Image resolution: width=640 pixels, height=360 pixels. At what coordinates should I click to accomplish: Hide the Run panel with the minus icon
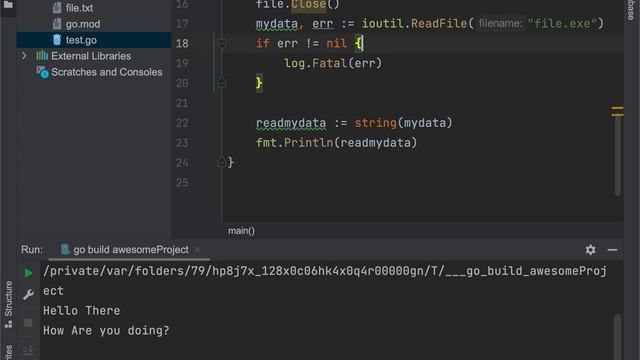point(612,250)
